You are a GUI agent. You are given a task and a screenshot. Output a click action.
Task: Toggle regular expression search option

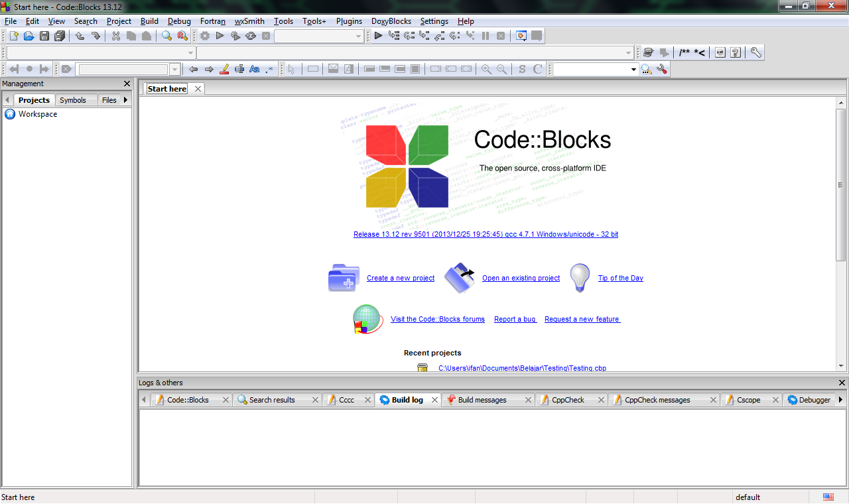click(x=269, y=69)
